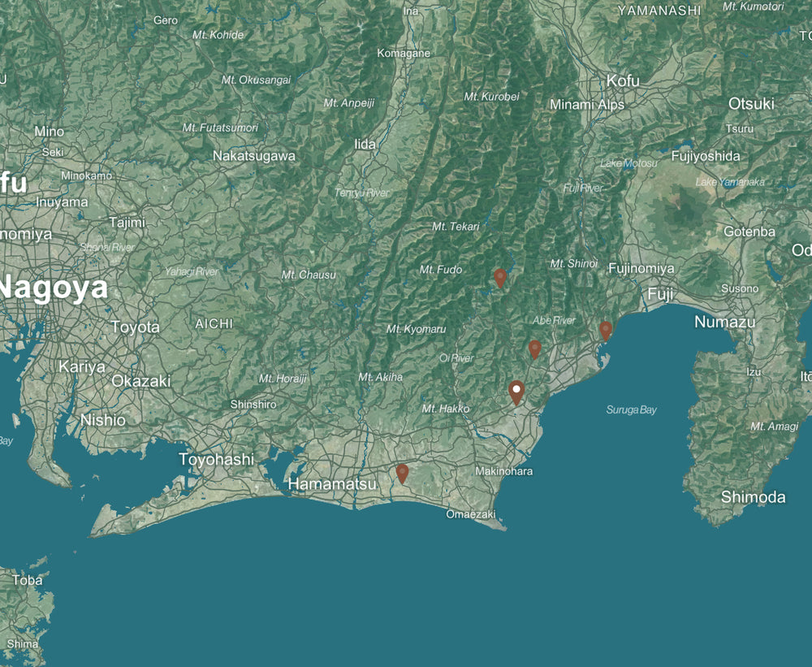Select the Nakatsugawa label
The height and width of the screenshot is (667, 812).
coord(254,156)
